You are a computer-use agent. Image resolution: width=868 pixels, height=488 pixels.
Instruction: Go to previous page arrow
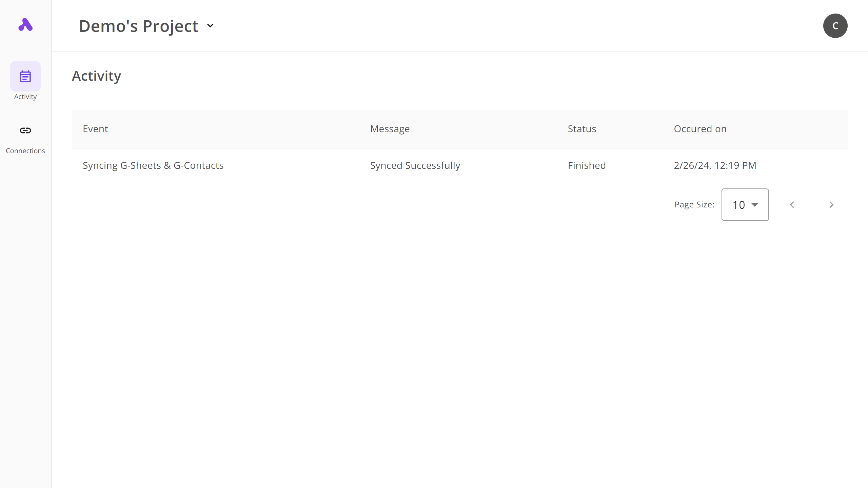[792, 205]
